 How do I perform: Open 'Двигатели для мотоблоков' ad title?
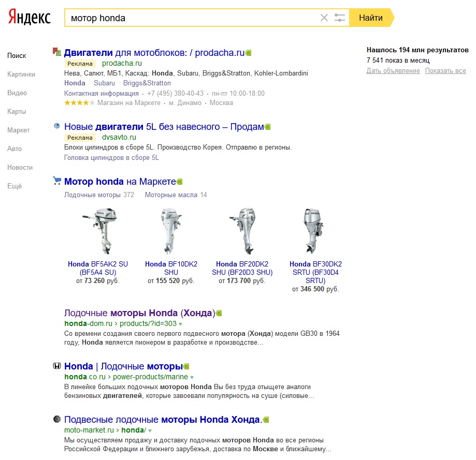[154, 53]
